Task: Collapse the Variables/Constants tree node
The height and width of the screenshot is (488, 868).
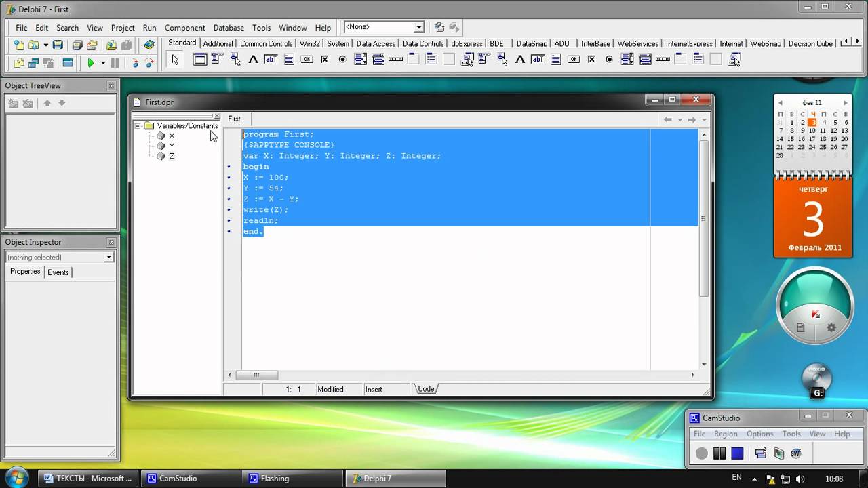Action: tap(138, 125)
